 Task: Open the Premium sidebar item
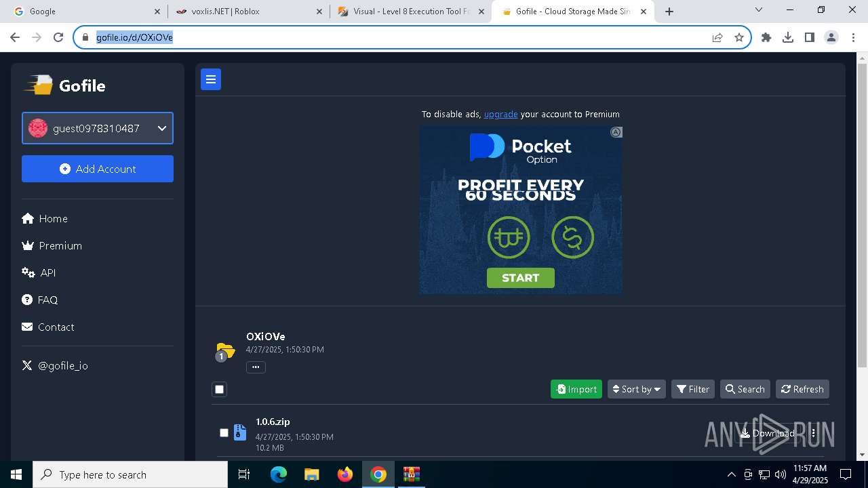tap(52, 245)
